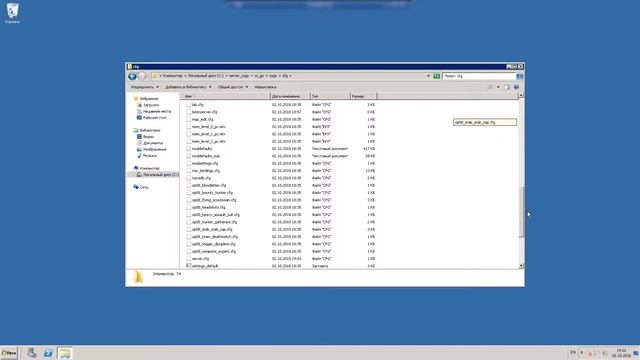Click the Новая папка button

click(265, 87)
